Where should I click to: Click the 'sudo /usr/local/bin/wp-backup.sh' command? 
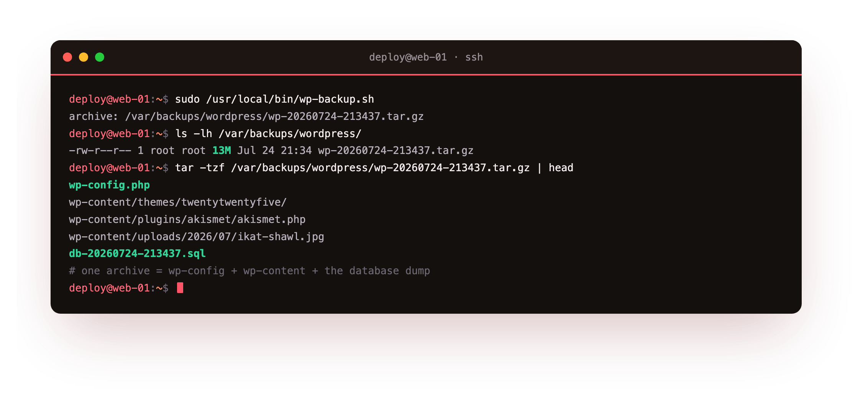[x=274, y=99]
